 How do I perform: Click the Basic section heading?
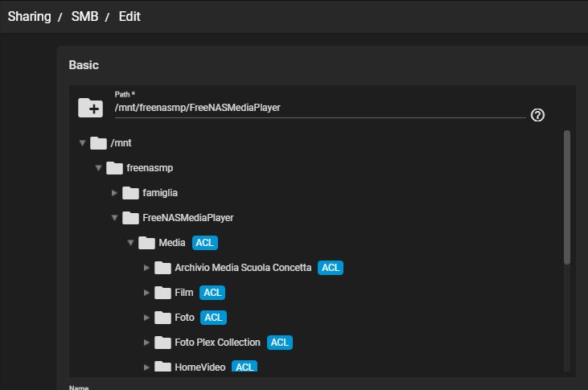(x=84, y=65)
